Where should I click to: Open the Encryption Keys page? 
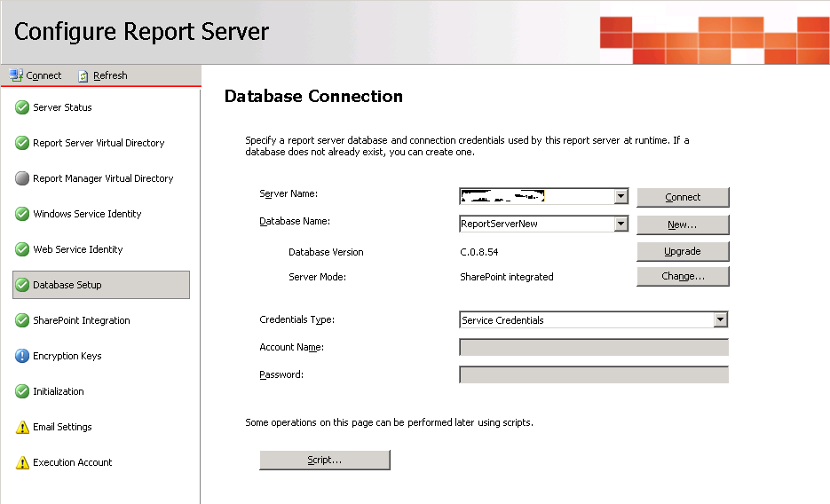67,356
